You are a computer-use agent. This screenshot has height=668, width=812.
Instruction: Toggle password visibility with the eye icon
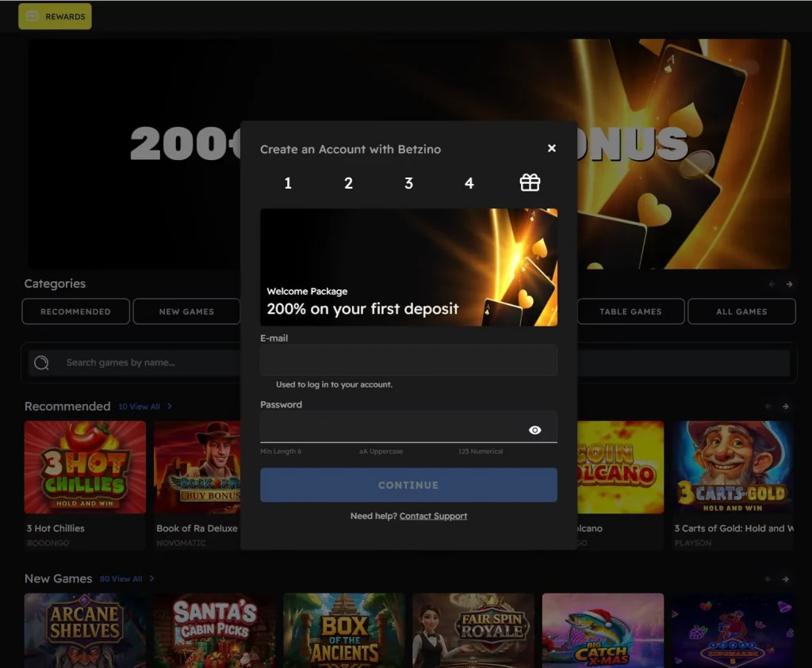pyautogui.click(x=534, y=429)
